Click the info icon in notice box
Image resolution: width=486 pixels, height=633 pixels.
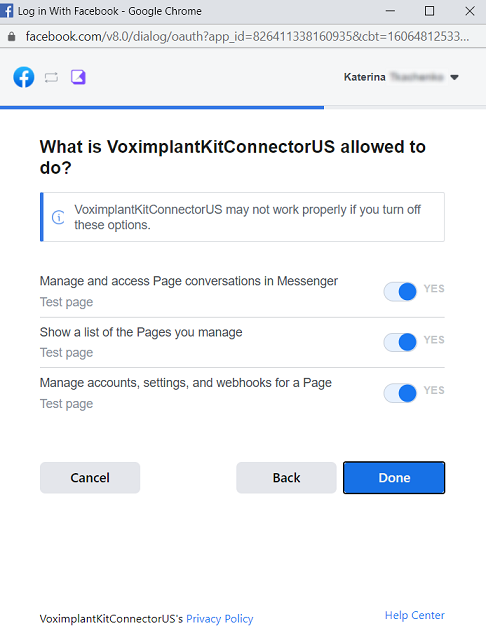click(58, 217)
